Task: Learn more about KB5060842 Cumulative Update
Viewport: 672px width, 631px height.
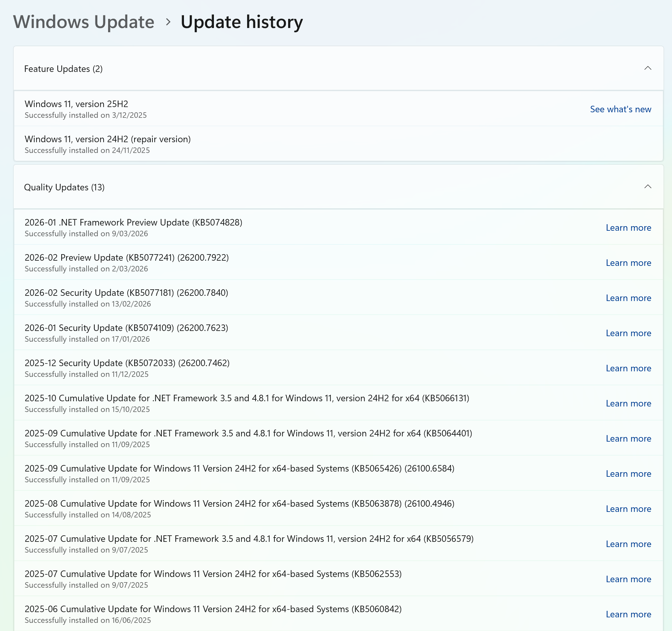Action: (628, 614)
